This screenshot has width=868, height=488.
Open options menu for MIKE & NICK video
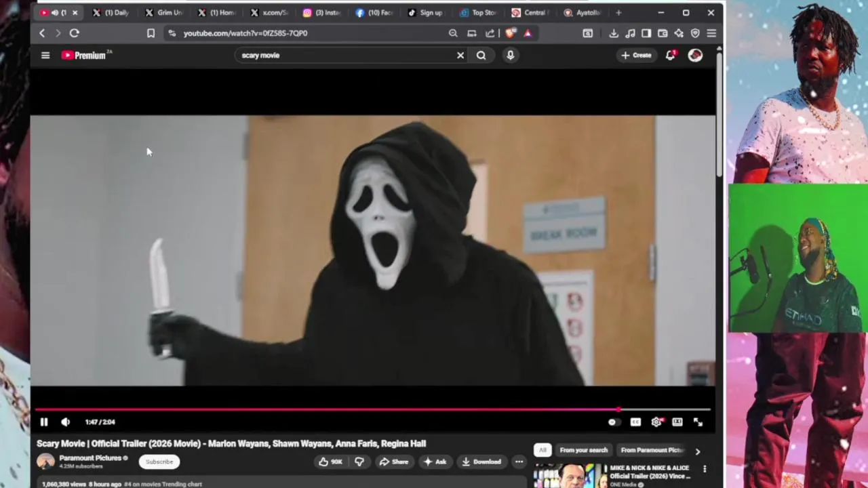pyautogui.click(x=705, y=469)
